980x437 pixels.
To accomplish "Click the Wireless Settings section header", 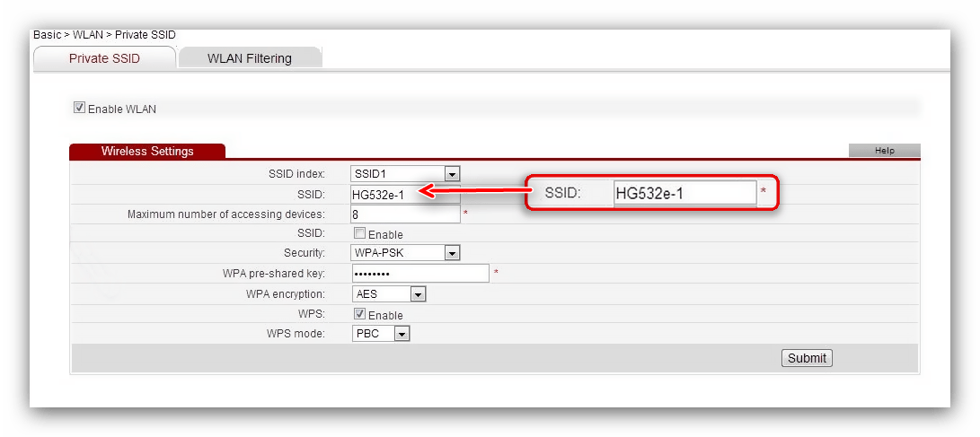I will click(147, 151).
